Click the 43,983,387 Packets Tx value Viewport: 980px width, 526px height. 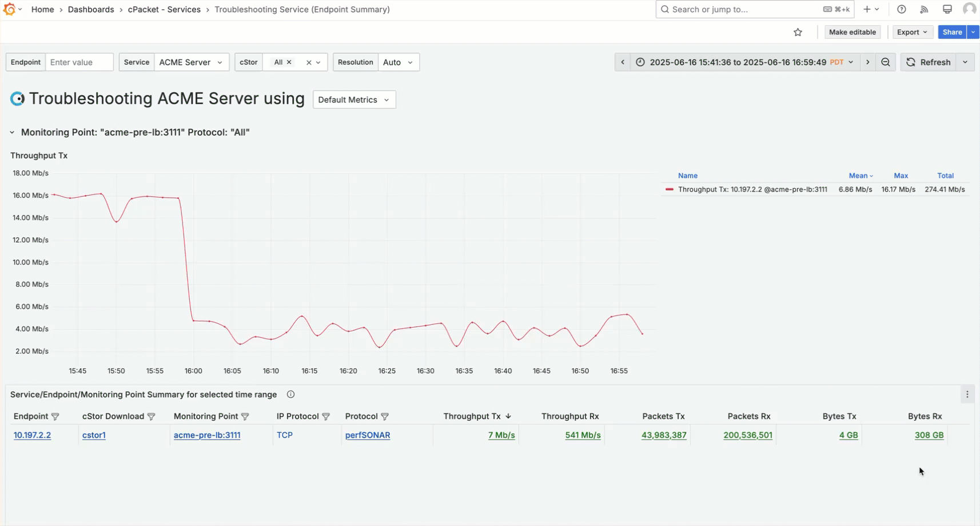tap(664, 435)
